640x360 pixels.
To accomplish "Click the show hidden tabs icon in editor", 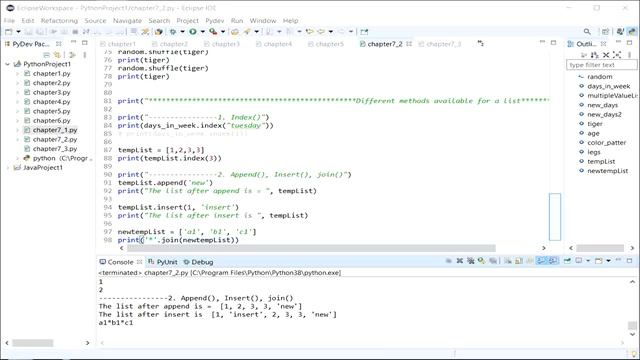I will 481,43.
